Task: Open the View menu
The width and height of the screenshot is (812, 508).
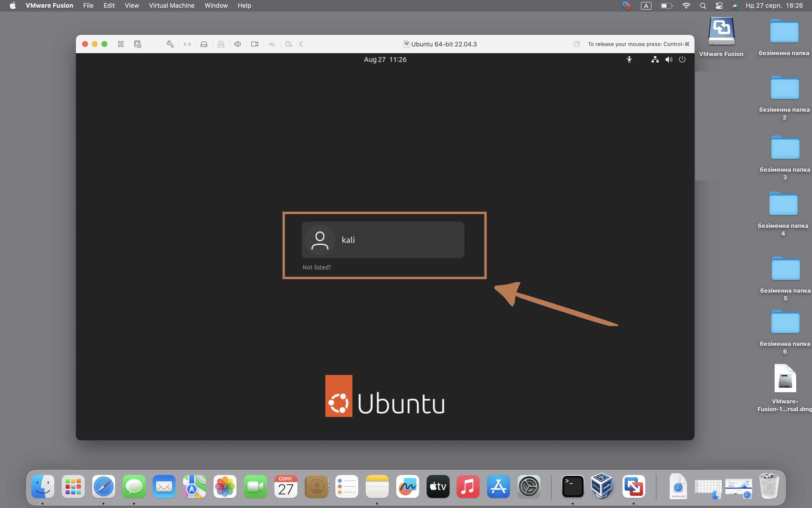Action: [131, 5]
